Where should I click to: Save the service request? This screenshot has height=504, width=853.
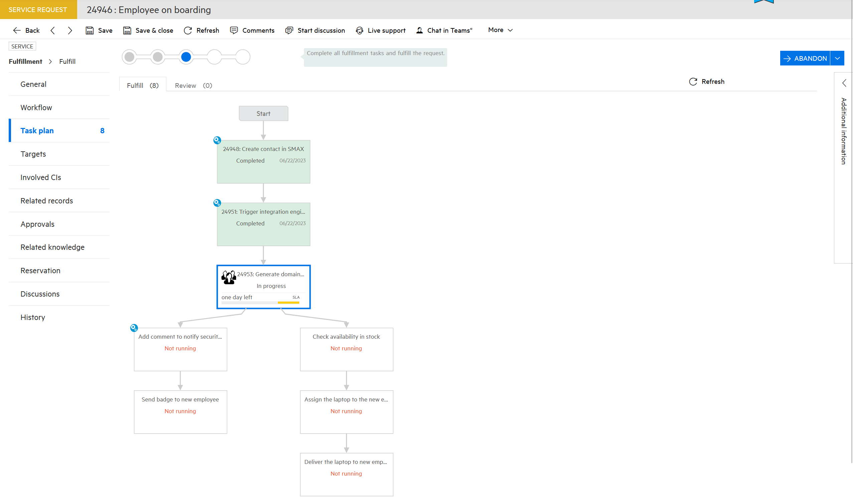pyautogui.click(x=99, y=30)
